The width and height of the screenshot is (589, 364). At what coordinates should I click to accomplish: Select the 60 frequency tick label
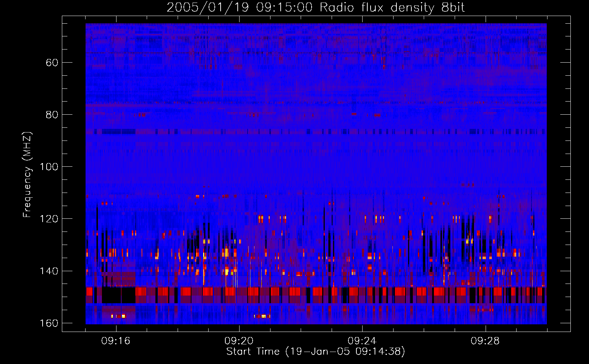coord(52,63)
